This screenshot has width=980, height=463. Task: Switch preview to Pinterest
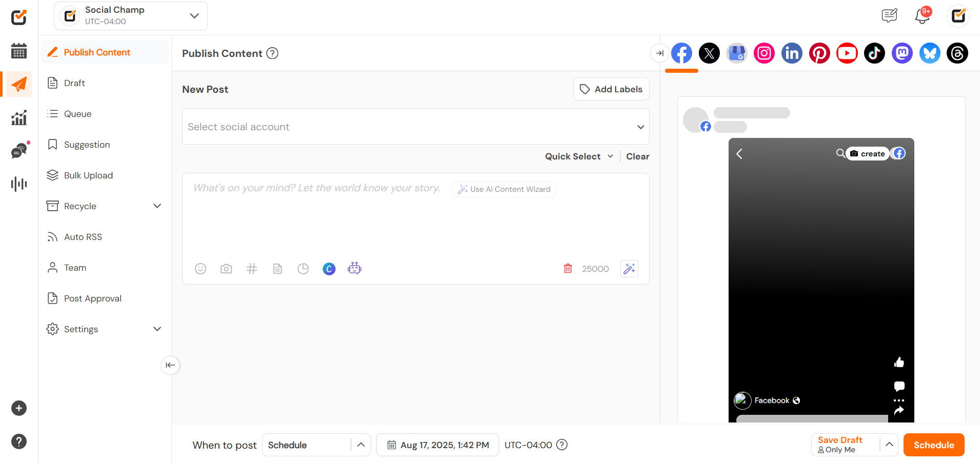(819, 53)
